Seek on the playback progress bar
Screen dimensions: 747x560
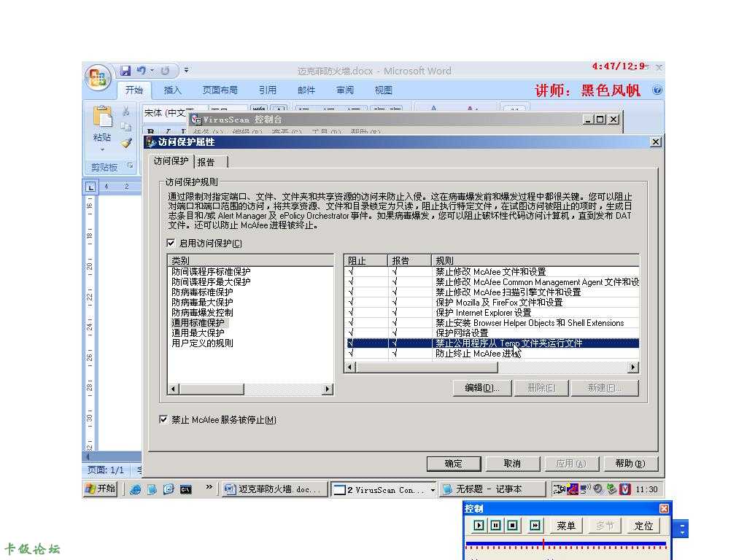pyautogui.click(x=565, y=544)
